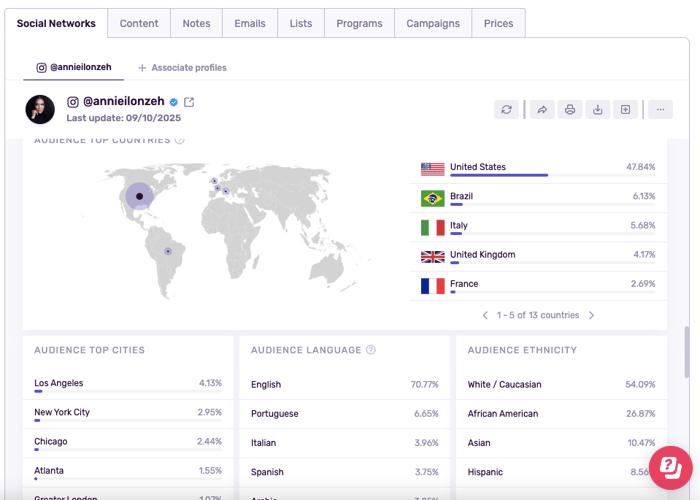The height and width of the screenshot is (500, 700).
Task: Go to next page of countries
Action: [591, 315]
